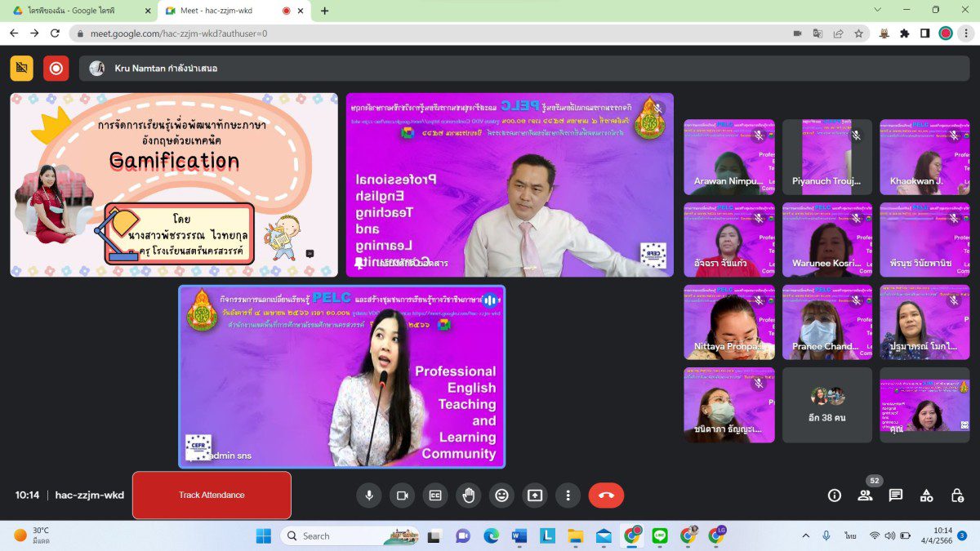Open a new browser tab with plus
This screenshot has height=551, width=980.
325,11
